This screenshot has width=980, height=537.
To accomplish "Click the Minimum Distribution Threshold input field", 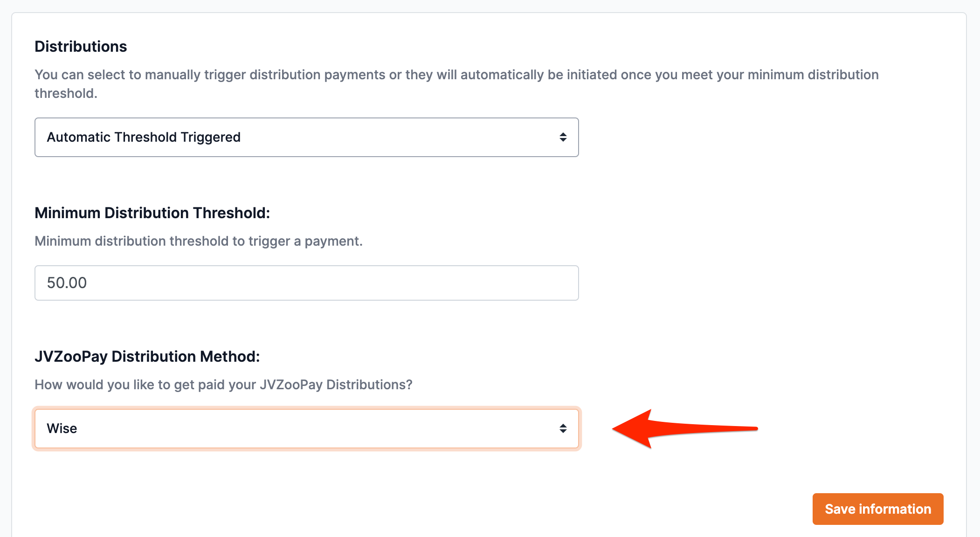I will pyautogui.click(x=306, y=283).
